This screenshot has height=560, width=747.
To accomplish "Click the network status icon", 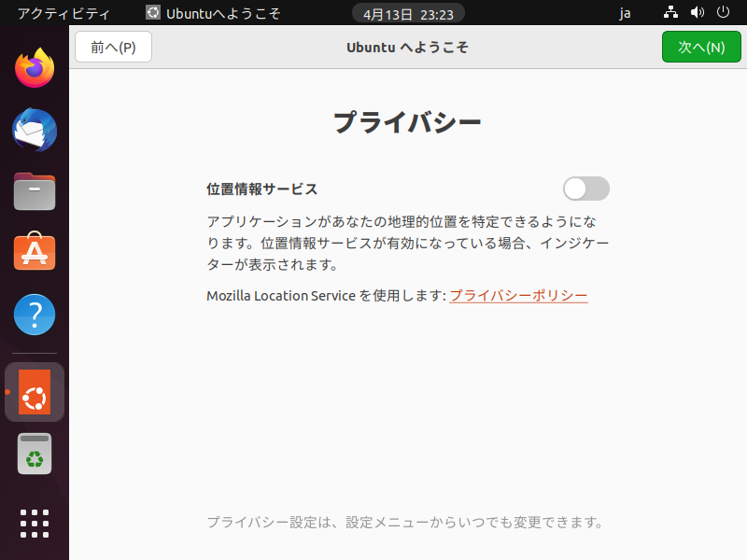I will (x=670, y=12).
